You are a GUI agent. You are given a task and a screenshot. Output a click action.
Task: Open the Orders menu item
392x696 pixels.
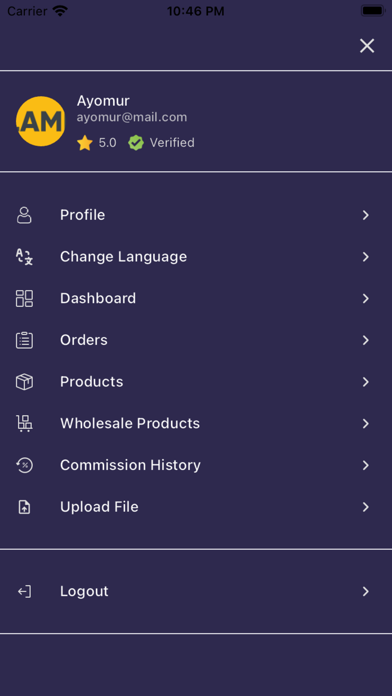(x=196, y=340)
